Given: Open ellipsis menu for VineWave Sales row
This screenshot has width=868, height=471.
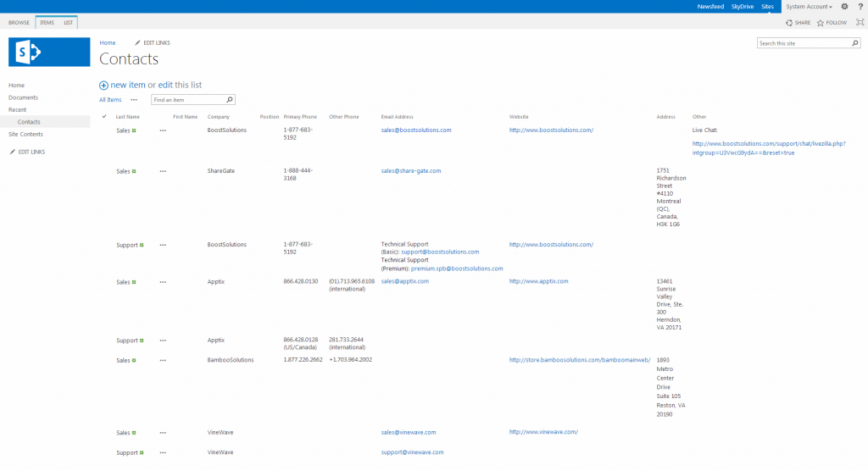Looking at the screenshot, I should pos(163,433).
